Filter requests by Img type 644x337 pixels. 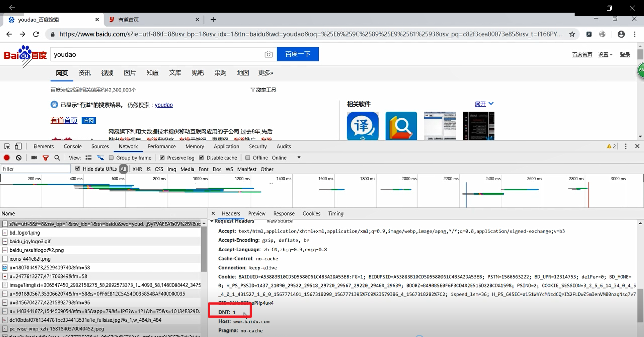(x=172, y=169)
